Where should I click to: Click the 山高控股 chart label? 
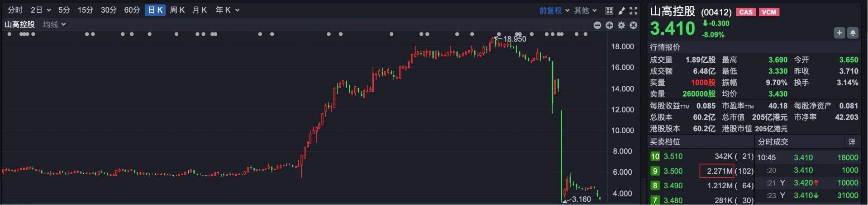[19, 24]
